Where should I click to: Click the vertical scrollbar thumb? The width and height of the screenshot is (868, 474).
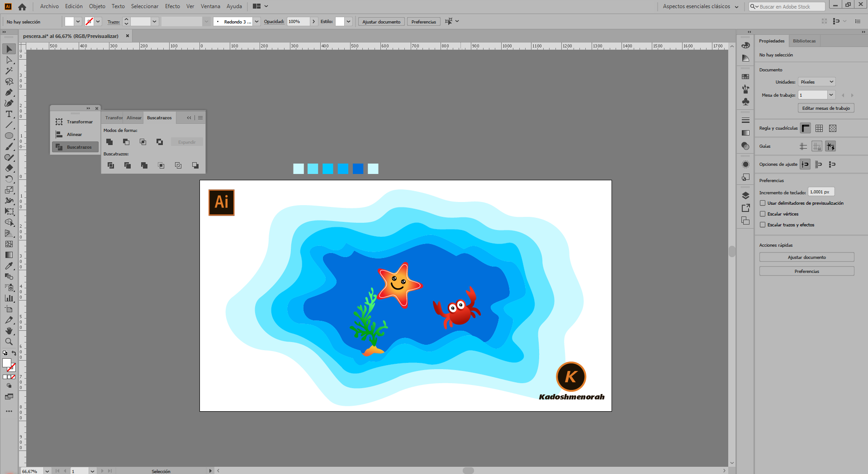pyautogui.click(x=732, y=251)
